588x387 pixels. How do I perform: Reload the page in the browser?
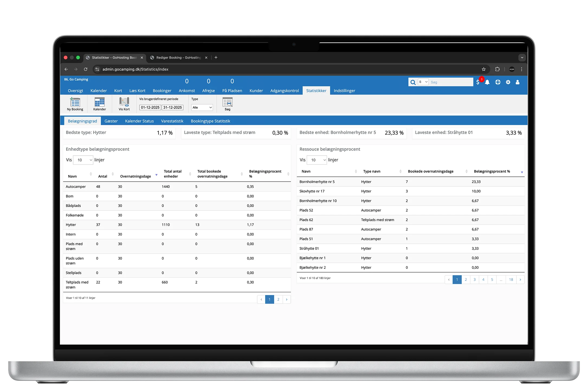point(86,69)
